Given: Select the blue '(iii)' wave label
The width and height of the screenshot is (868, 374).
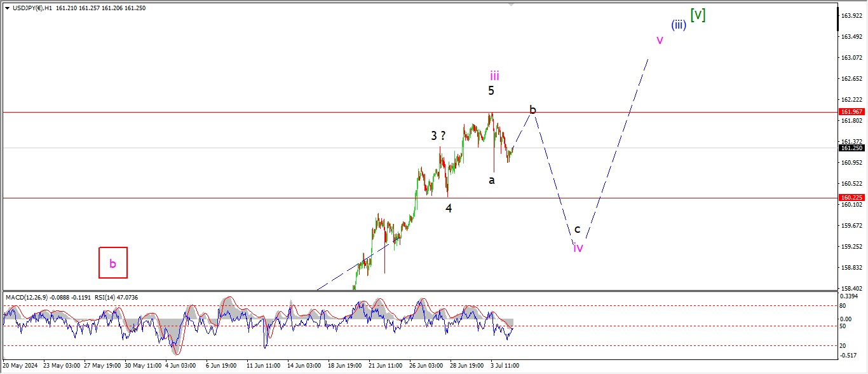Looking at the screenshot, I should point(678,25).
